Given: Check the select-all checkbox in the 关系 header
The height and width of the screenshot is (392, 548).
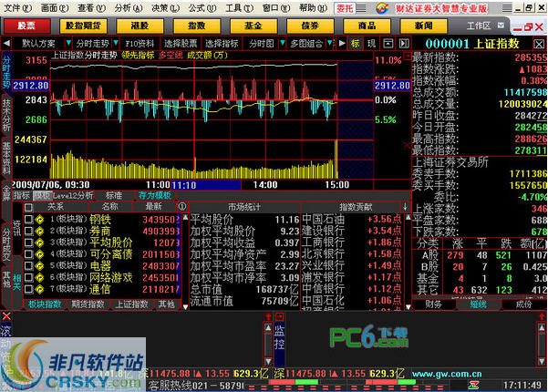Looking at the screenshot, I should [x=28, y=208].
